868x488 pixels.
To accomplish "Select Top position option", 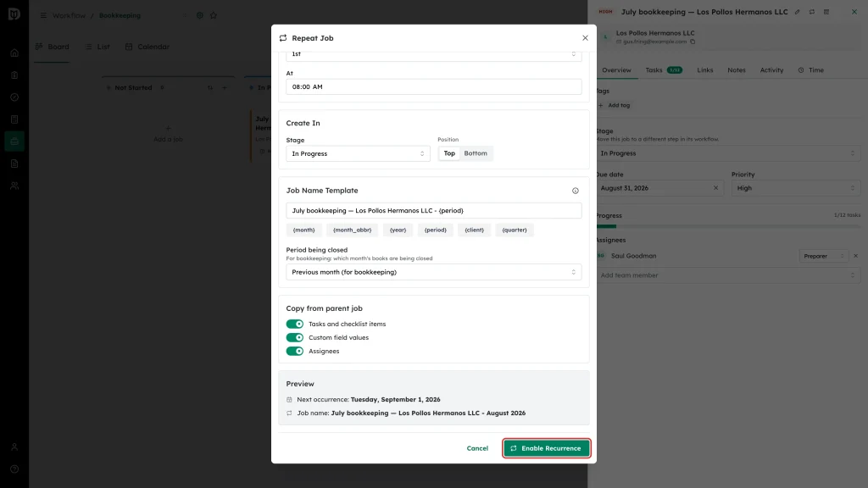I will click(449, 153).
